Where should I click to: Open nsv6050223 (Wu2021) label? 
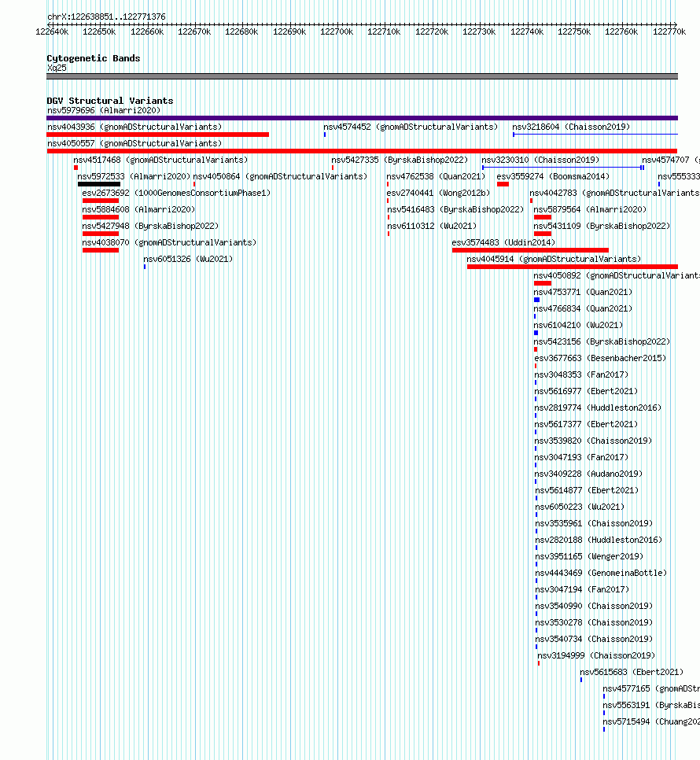580,506
